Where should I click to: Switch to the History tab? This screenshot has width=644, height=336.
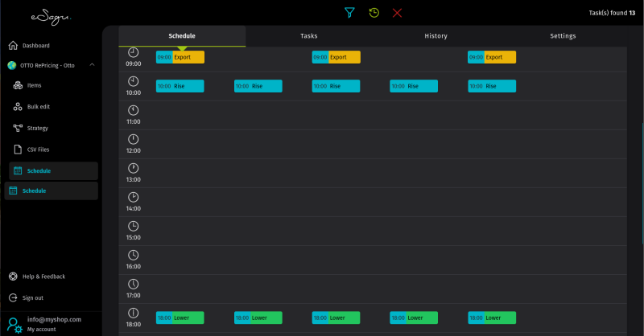(436, 36)
